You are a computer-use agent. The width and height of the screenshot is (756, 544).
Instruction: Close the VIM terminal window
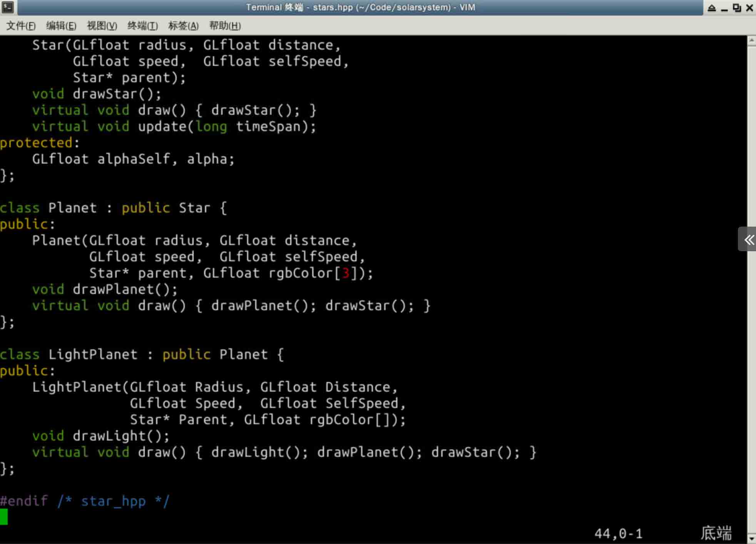tap(749, 7)
